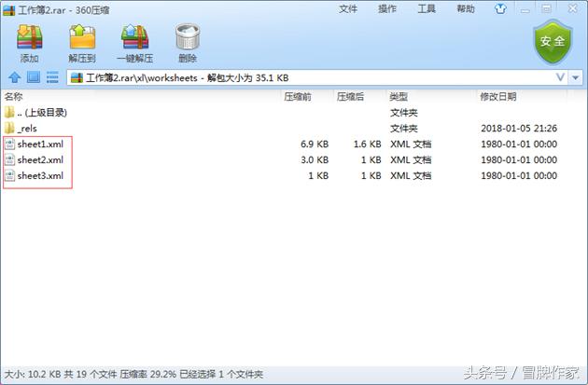The height and width of the screenshot is (385, 588).
Task: Switch to list detail view mode
Action: 52,77
